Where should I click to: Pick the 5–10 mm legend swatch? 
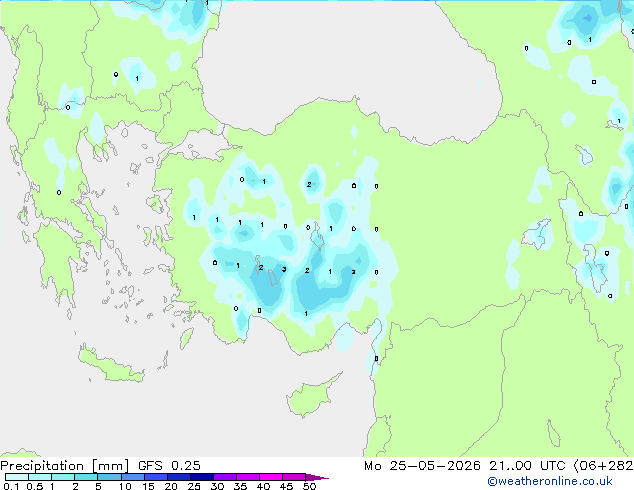pyautogui.click(x=109, y=477)
